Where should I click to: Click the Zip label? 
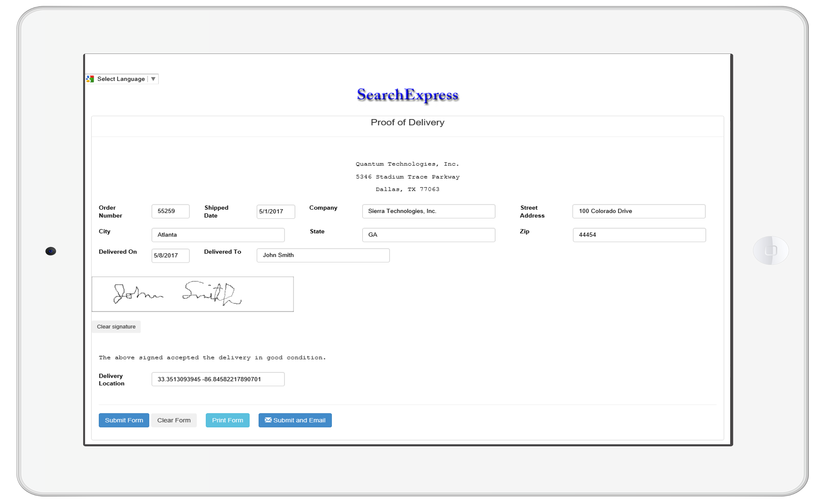(x=525, y=232)
